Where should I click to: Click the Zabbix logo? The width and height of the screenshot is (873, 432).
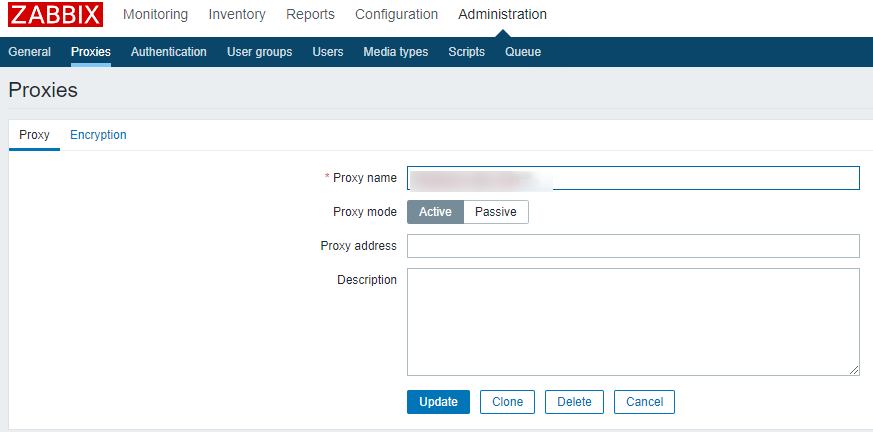click(x=56, y=14)
